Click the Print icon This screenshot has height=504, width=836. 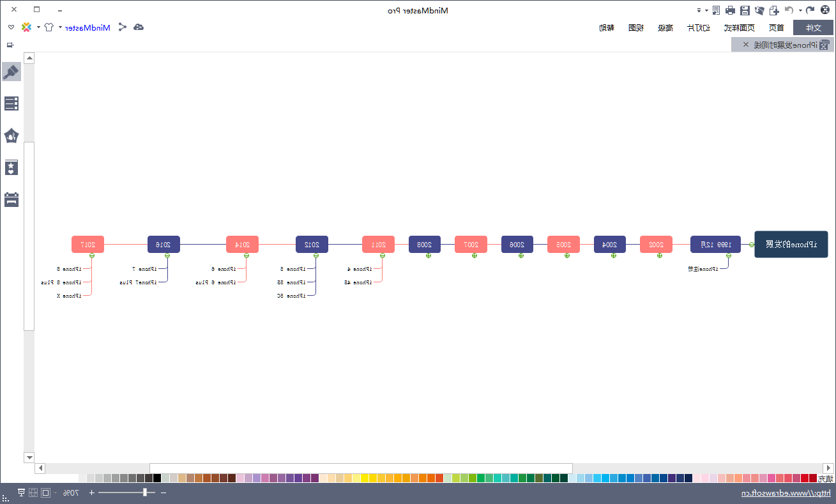730,10
